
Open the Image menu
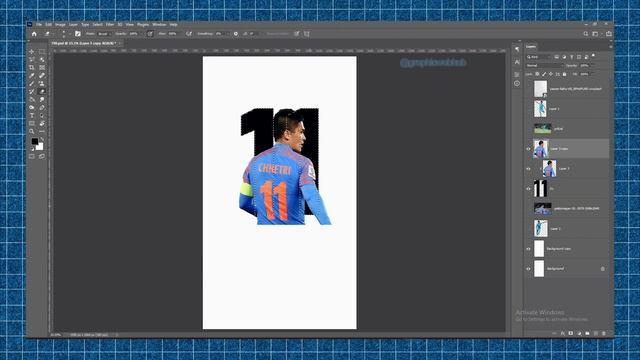(60, 24)
